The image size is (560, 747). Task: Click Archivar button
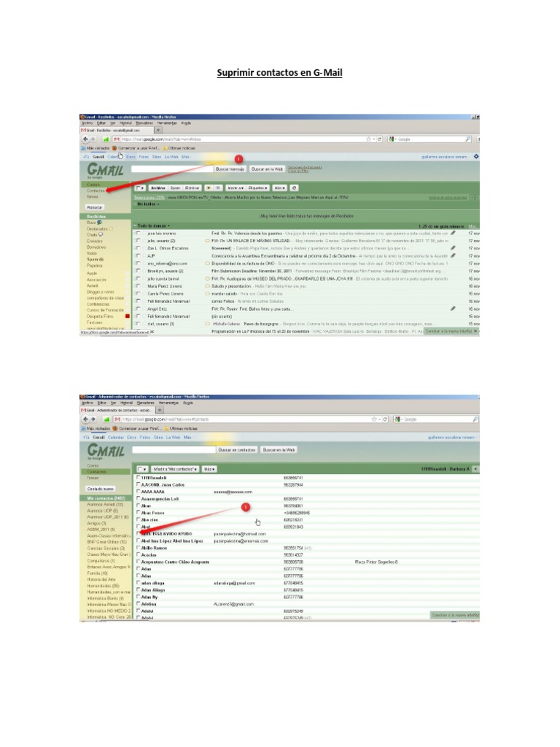point(157,187)
